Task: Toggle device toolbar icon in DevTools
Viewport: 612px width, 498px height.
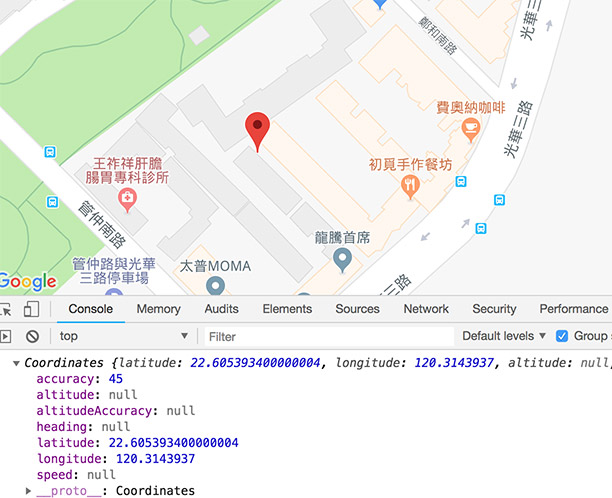Action: 32,309
